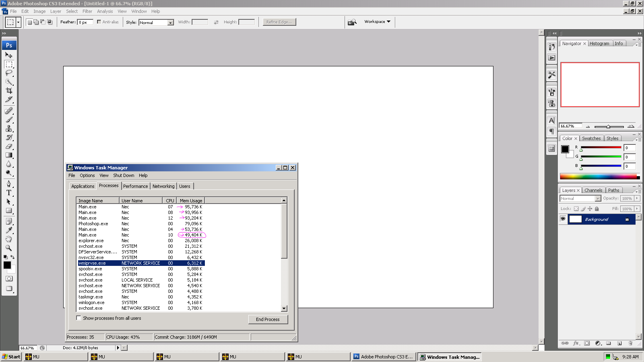Open the Color panel options menu

[x=639, y=139]
